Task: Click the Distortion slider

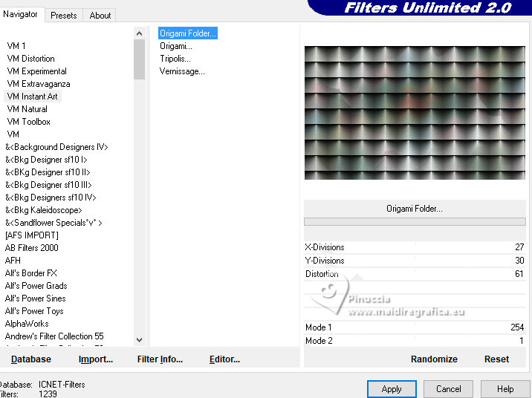Action: [415, 274]
